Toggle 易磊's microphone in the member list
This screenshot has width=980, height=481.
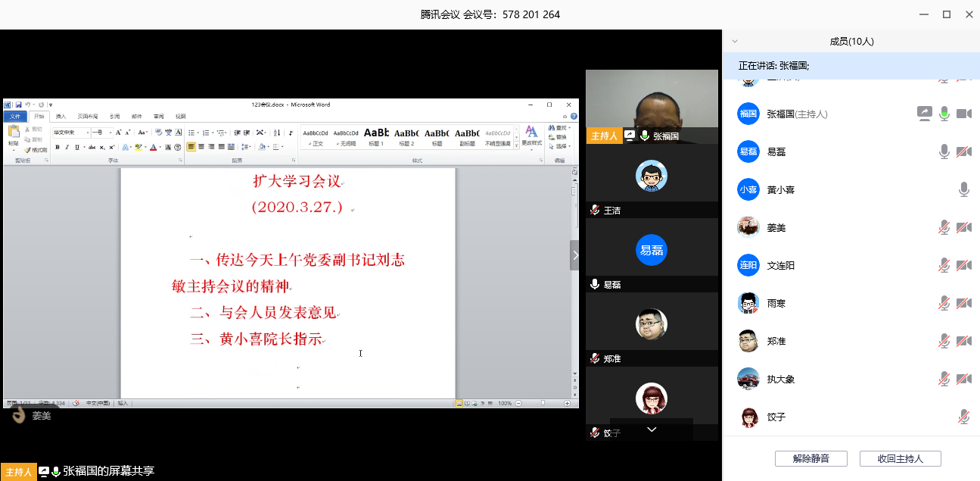pos(944,151)
